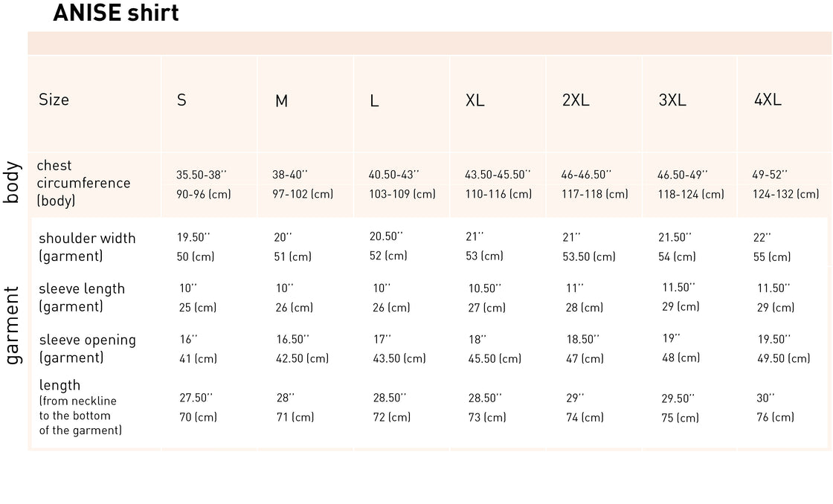Click the shoulder width row label
This screenshot has width=833, height=504.
[x=86, y=247]
